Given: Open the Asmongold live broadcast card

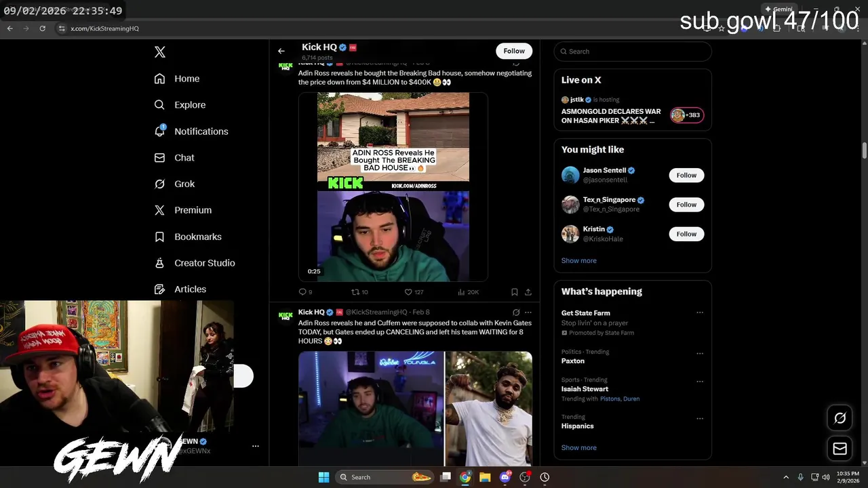Looking at the screenshot, I should point(633,110).
